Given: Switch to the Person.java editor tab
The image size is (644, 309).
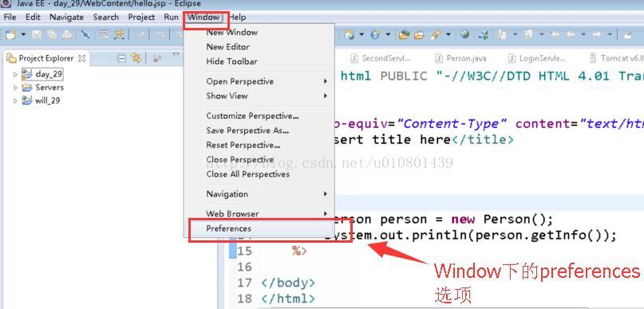Looking at the screenshot, I should click(461, 58).
